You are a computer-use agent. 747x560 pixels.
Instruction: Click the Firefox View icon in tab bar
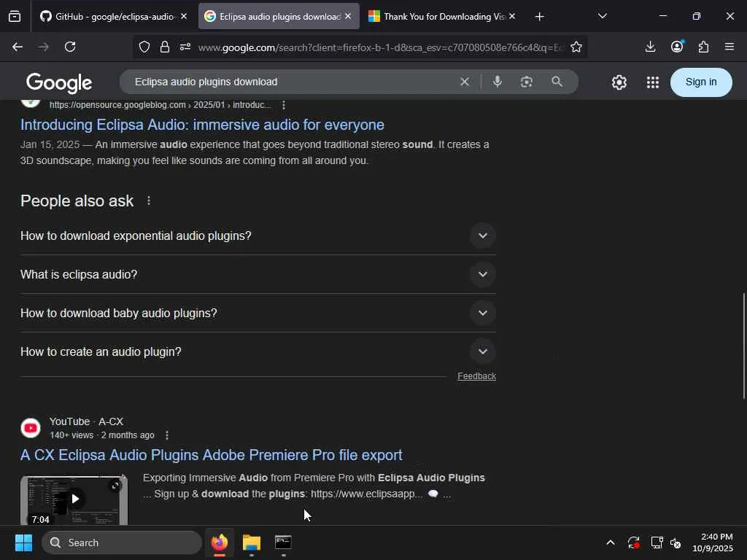[15, 17]
